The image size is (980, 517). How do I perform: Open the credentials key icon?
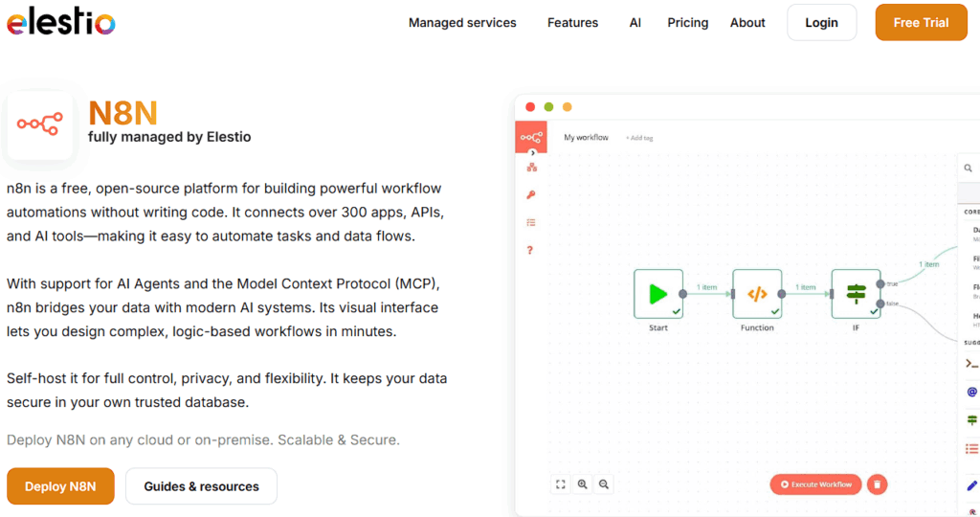[530, 195]
